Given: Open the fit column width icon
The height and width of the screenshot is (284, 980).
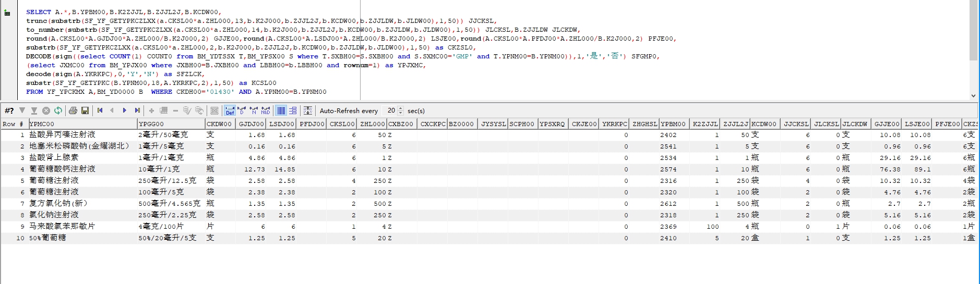Looking at the screenshot, I should pos(308,110).
